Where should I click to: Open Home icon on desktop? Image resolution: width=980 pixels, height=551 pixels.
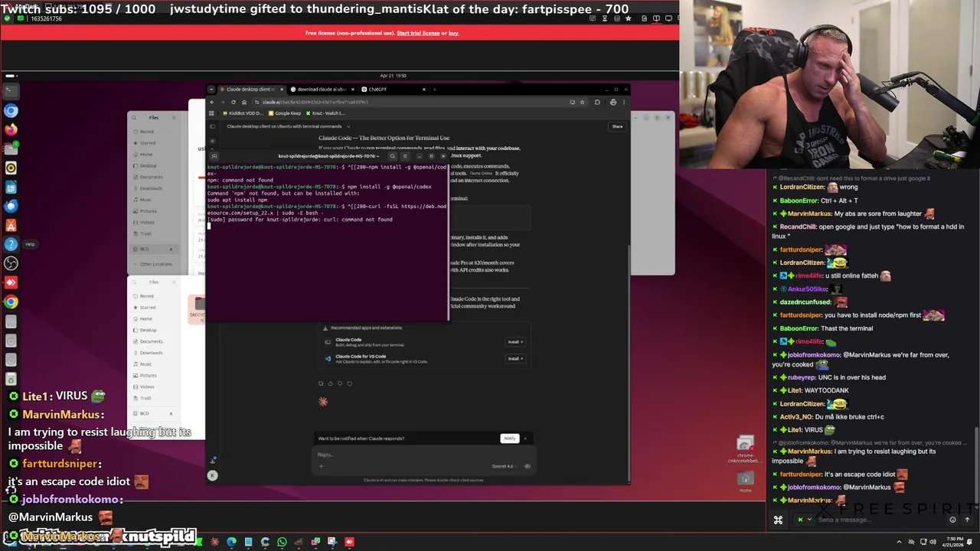pos(745,482)
